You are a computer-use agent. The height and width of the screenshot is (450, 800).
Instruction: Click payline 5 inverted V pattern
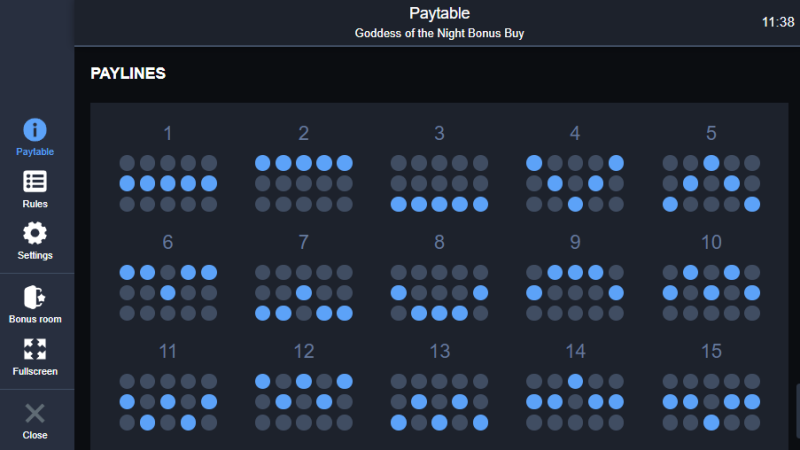pos(711,184)
